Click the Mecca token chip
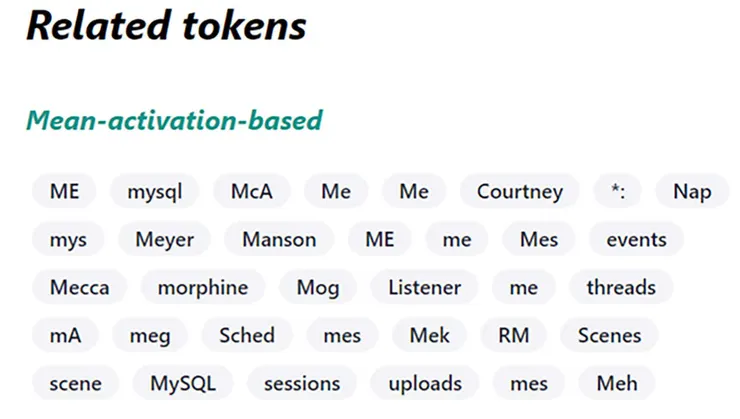 point(79,287)
